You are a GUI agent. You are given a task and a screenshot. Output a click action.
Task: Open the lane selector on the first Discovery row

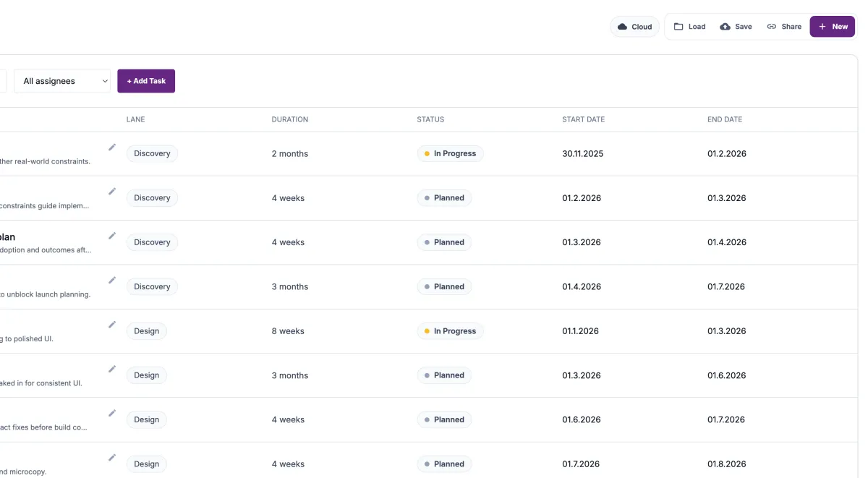152,153
